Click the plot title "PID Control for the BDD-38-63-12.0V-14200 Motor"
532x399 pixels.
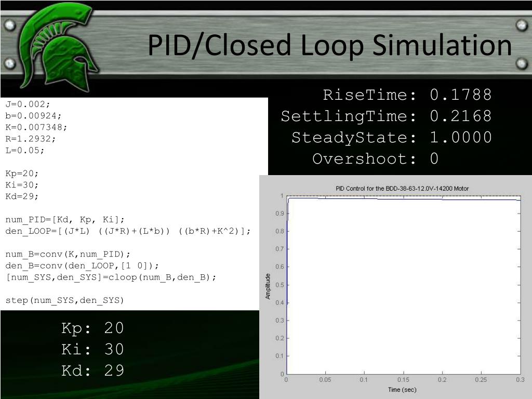[402, 189]
